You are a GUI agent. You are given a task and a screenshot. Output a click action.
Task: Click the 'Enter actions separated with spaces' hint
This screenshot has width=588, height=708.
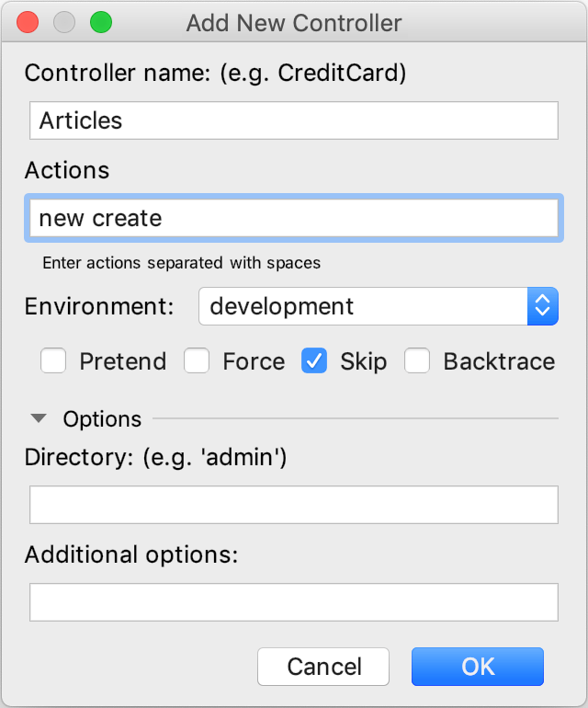181,263
